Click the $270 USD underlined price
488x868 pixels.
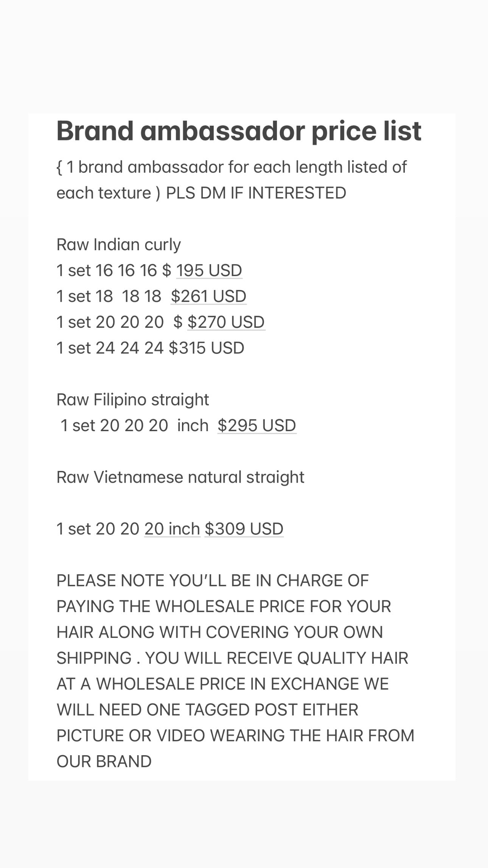[x=226, y=322]
